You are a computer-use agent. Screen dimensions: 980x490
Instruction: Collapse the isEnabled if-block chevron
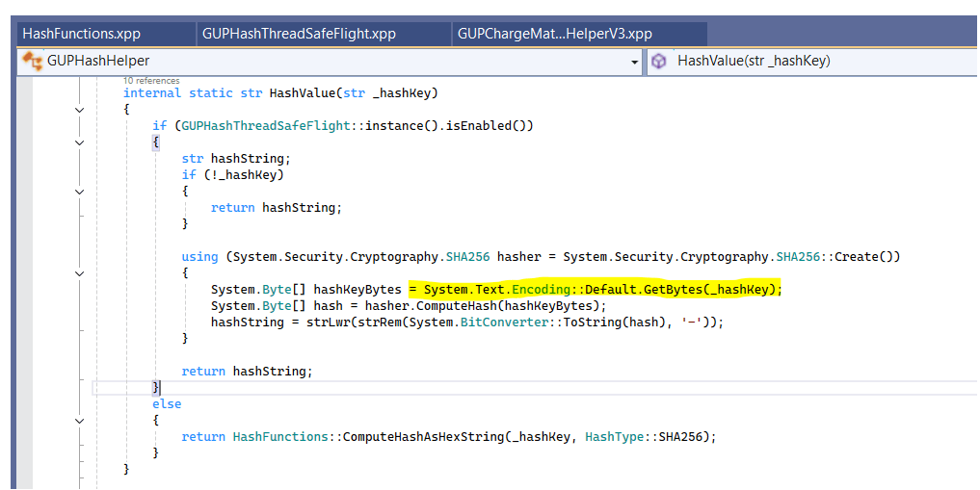pos(80,142)
